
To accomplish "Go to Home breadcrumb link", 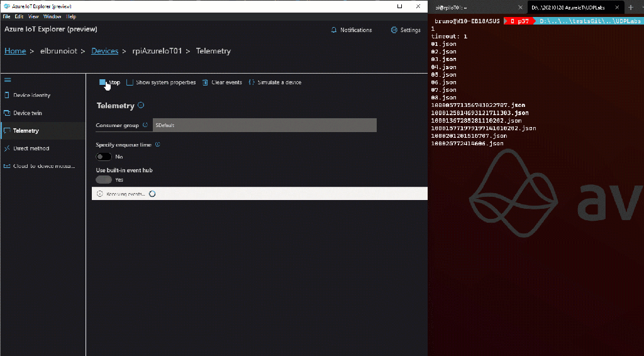I will pyautogui.click(x=15, y=51).
